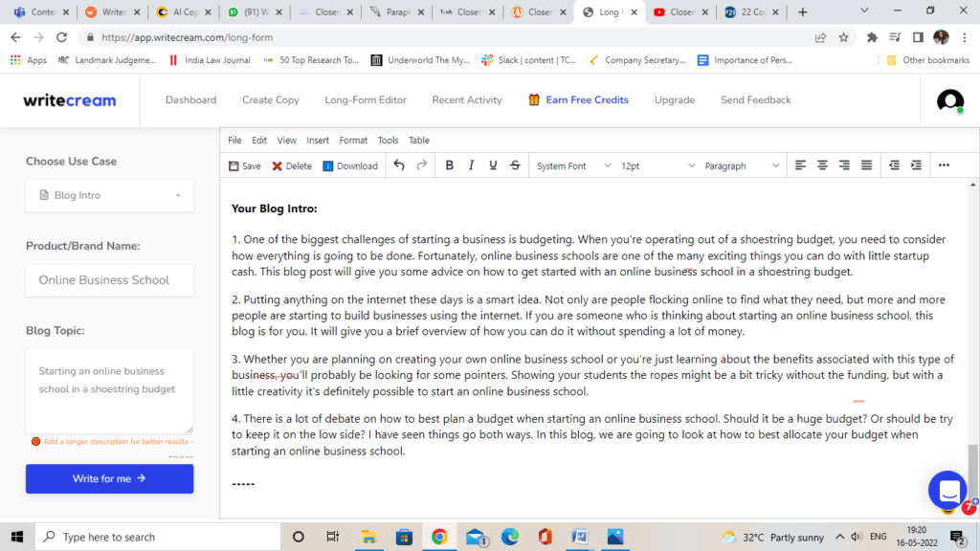
Task: Click the Write for me button
Action: click(109, 478)
